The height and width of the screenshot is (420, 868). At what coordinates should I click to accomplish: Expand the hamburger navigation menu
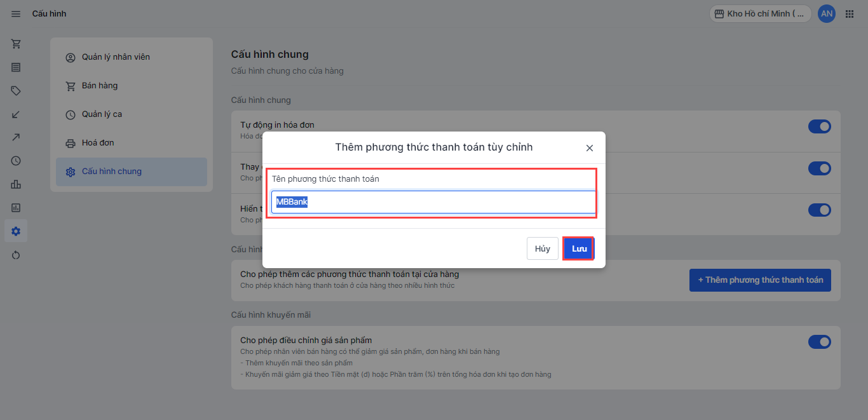point(16,14)
